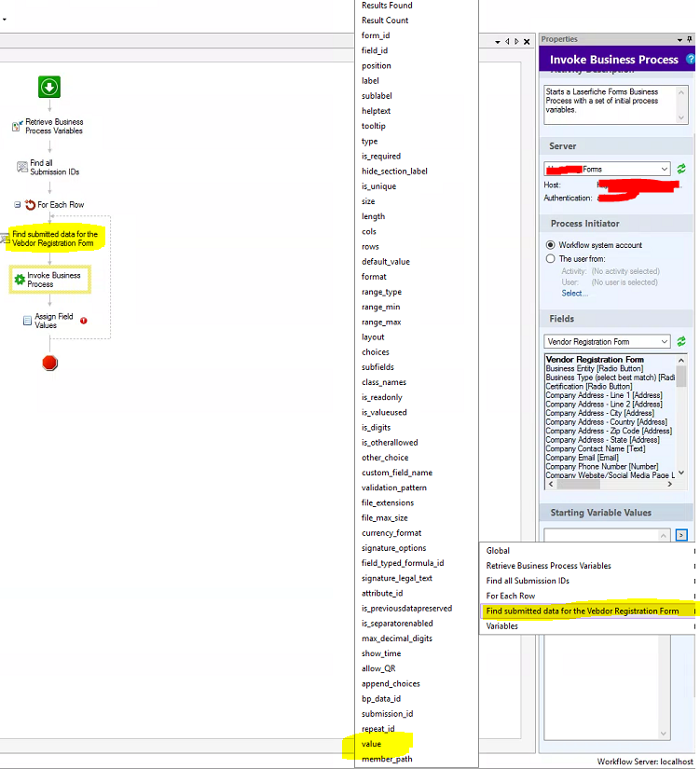
Task: Select Workflow system account radio button
Action: coord(550,245)
